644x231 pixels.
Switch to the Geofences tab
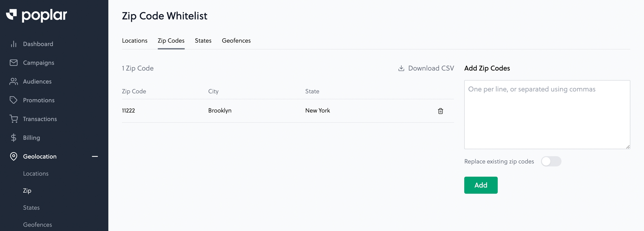tap(236, 41)
